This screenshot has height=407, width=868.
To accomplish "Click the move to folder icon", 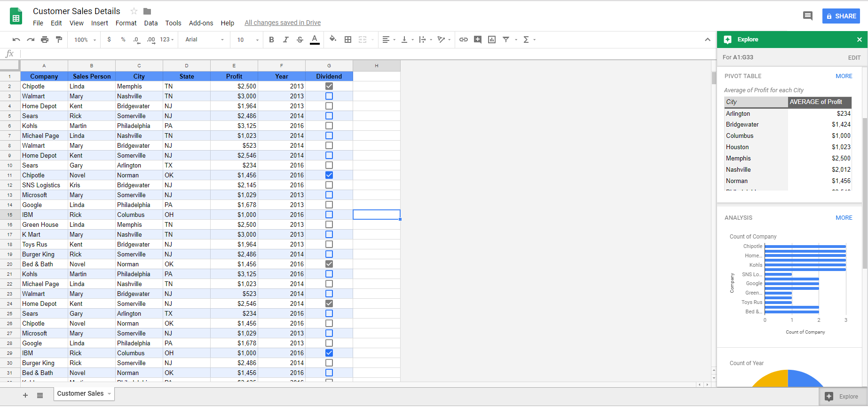I will [x=147, y=11].
